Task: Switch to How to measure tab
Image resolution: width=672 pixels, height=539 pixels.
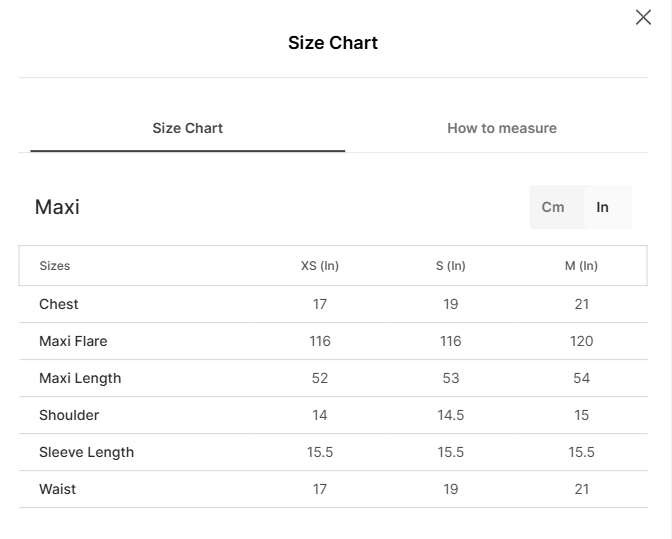Action: pyautogui.click(x=502, y=128)
